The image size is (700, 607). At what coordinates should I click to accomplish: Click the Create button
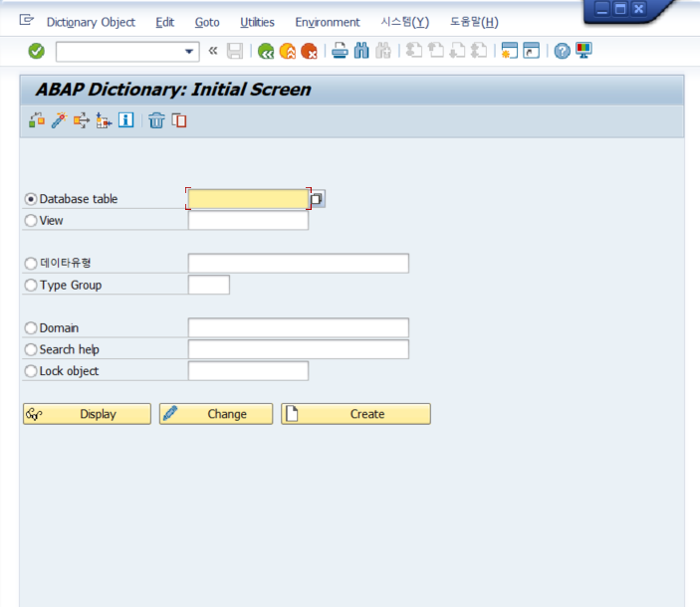(355, 414)
